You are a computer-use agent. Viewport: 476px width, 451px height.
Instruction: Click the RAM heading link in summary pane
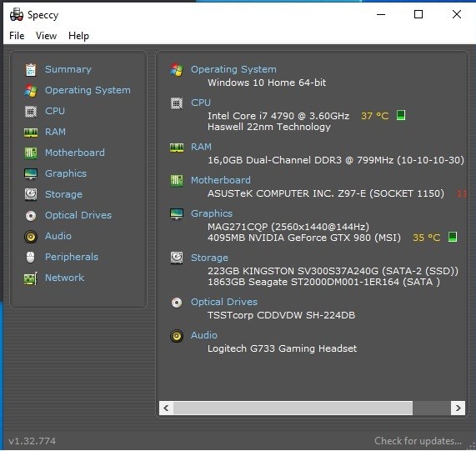(x=201, y=147)
